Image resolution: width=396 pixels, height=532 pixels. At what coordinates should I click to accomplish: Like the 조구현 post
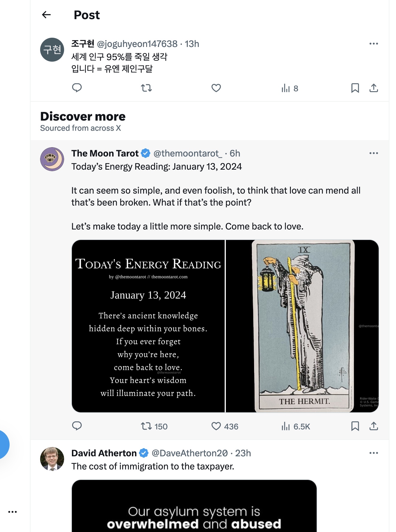coord(216,88)
